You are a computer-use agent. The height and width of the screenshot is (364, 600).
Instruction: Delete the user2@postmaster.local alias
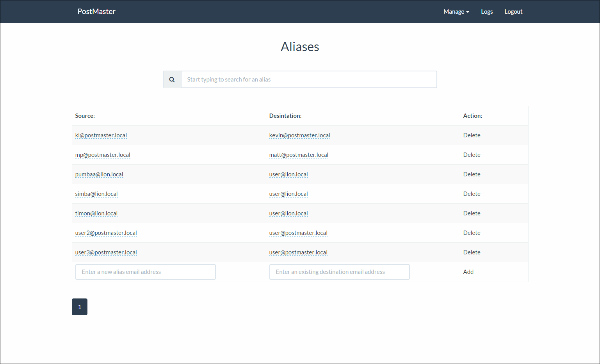click(x=472, y=233)
